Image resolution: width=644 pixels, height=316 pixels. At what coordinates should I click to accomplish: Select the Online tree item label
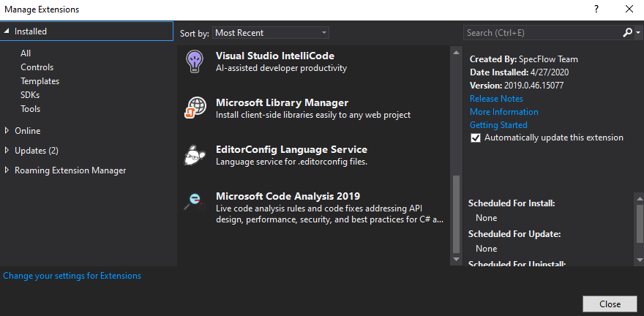click(x=28, y=131)
